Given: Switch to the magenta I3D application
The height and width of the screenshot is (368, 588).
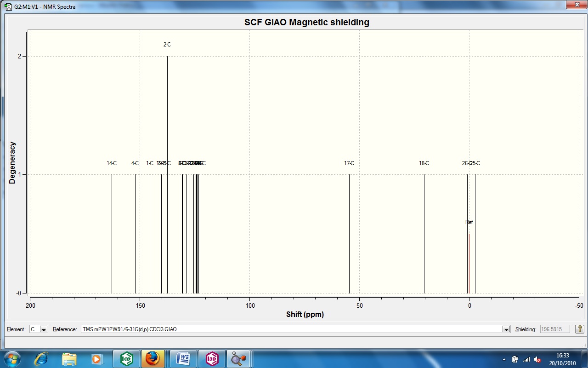Looking at the screenshot, I should tap(212, 359).
